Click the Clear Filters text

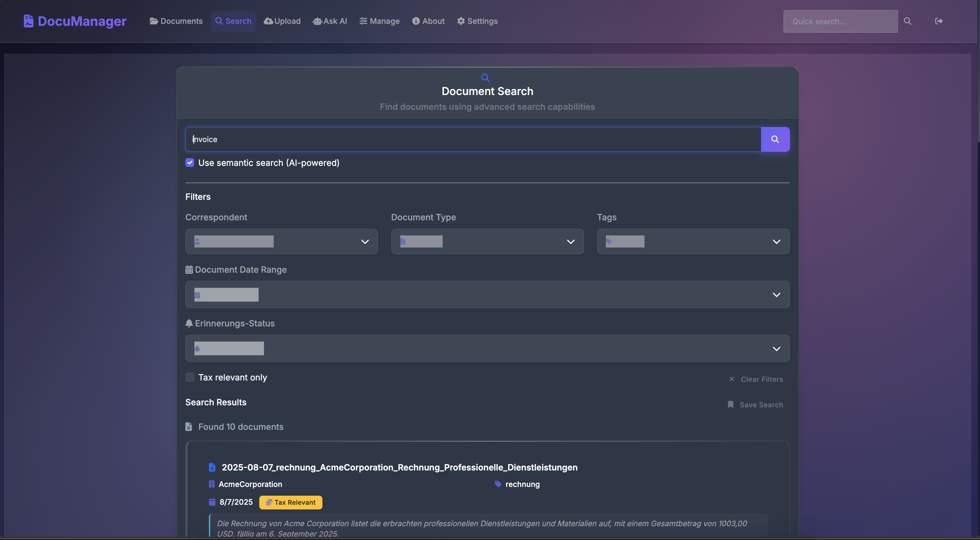tap(762, 379)
